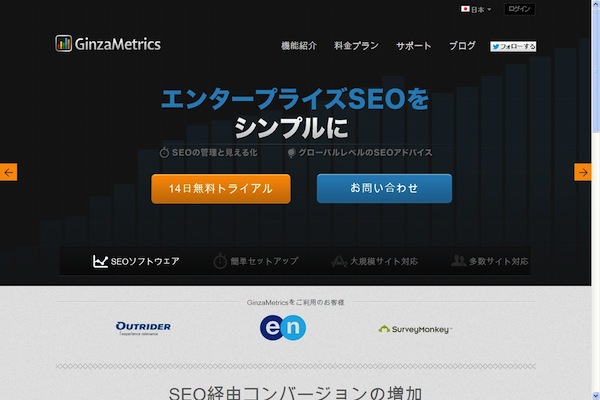Open the 料金プラン menu item

[356, 46]
